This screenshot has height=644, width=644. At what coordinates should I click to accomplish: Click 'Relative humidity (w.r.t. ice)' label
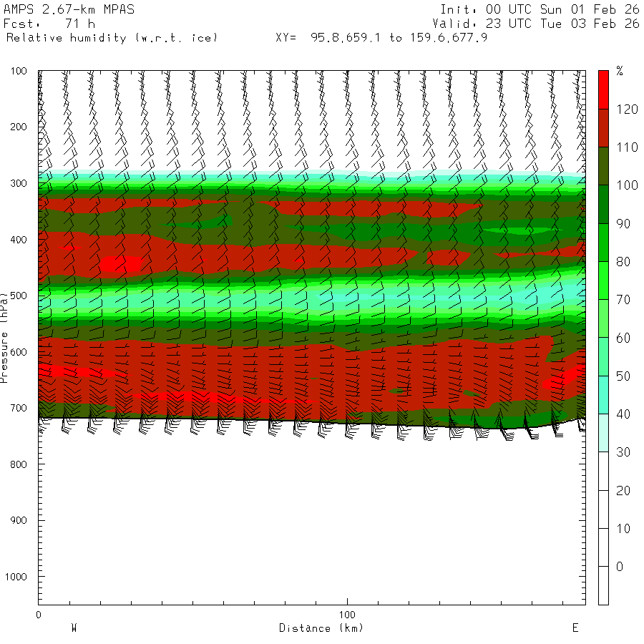tap(112, 38)
